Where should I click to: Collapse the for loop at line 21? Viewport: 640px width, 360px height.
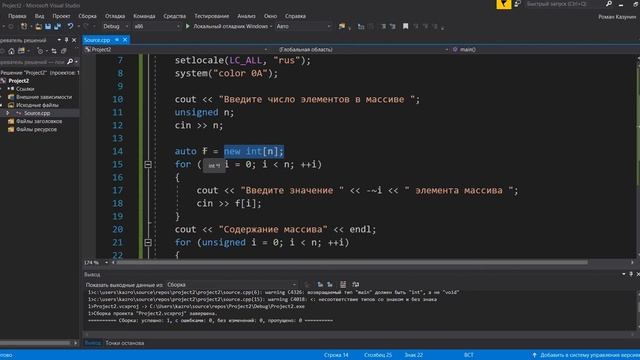coord(148,242)
